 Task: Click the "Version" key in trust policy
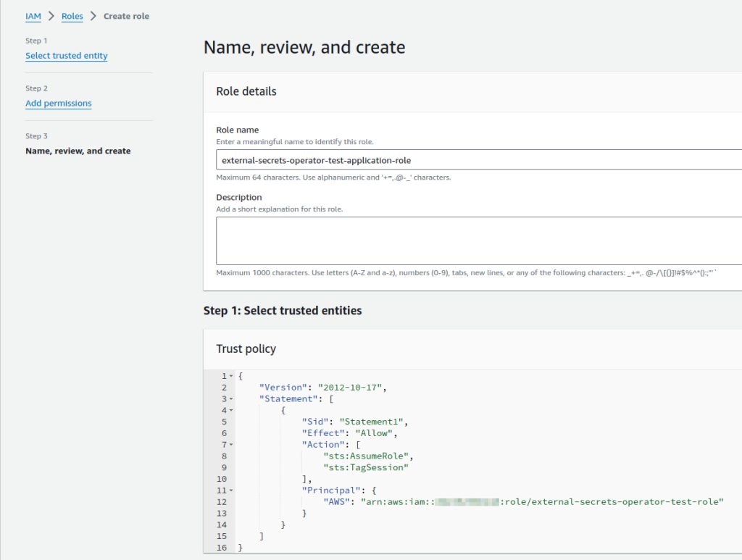(283, 388)
